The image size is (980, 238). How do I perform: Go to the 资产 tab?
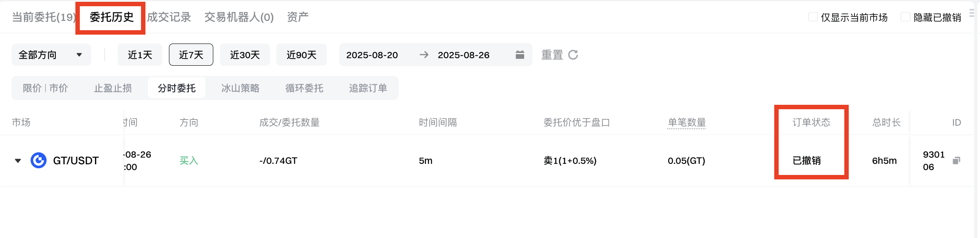coord(298,17)
